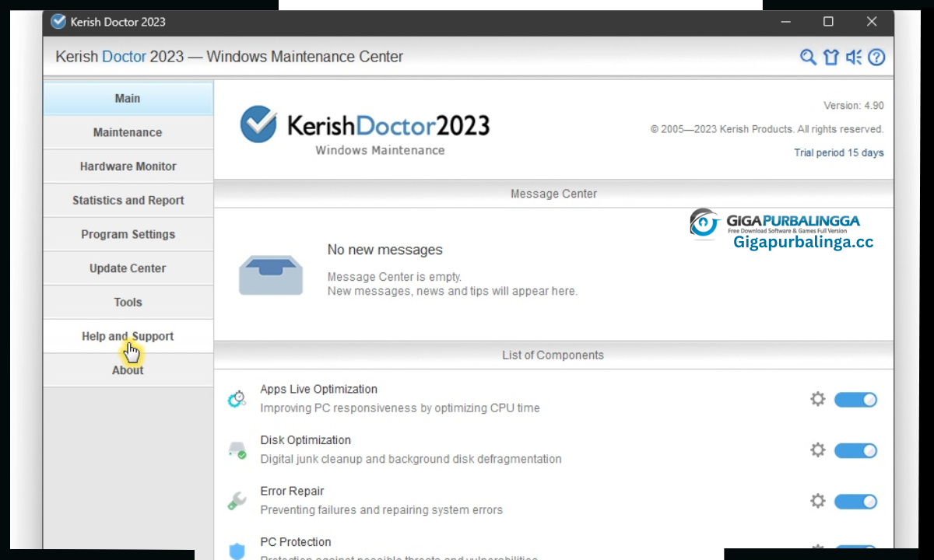
Task: Click 'Improving PC responsiveness by optimizing CPU time'
Action: click(x=400, y=408)
